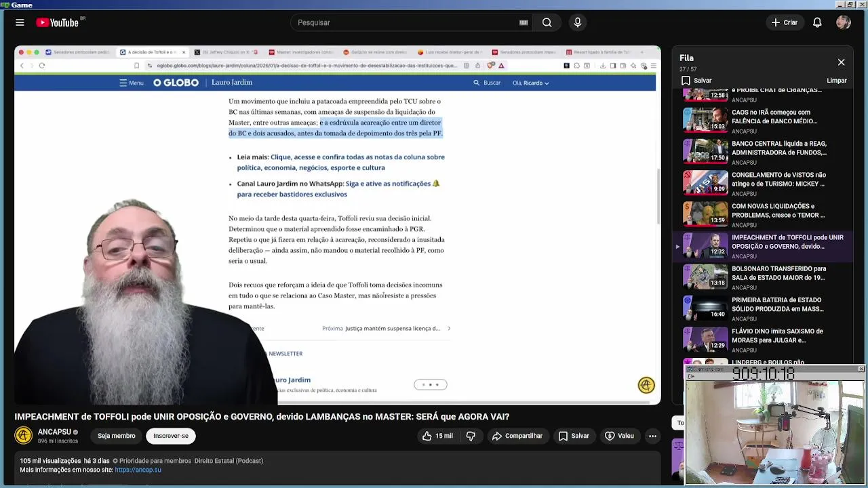
Task: Select the 'Galípolo se reúne' browser tab
Action: click(375, 52)
